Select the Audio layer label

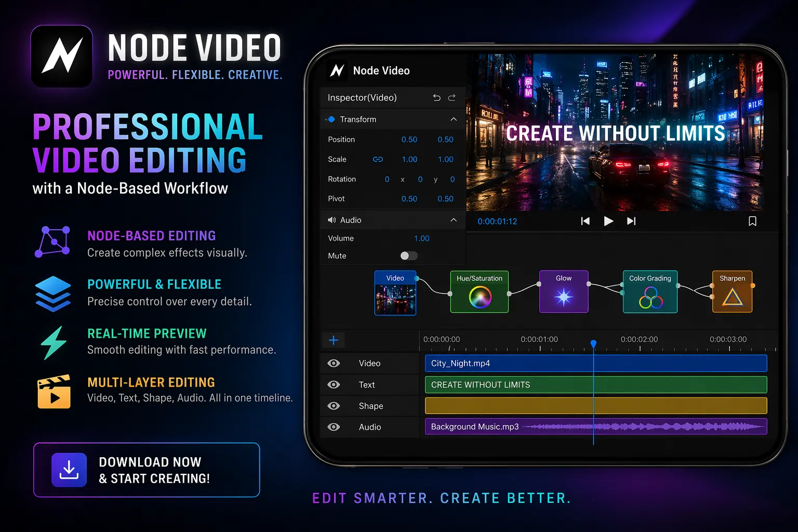pos(370,427)
